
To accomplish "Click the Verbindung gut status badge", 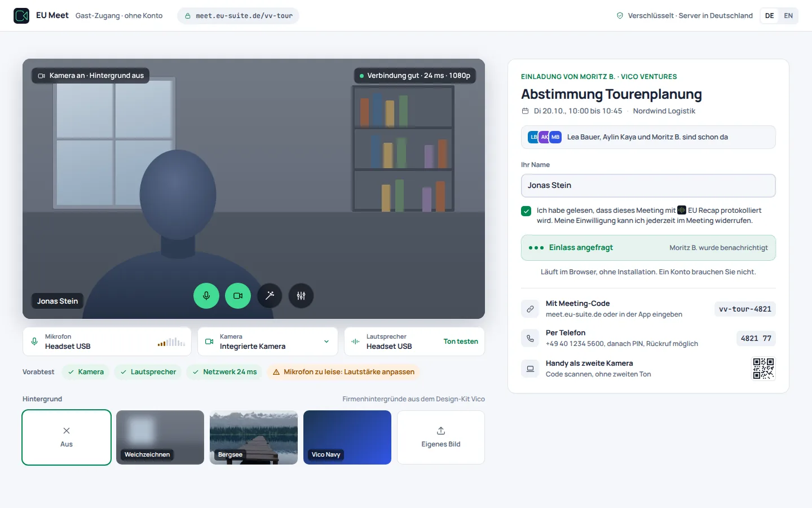I will coord(415,76).
